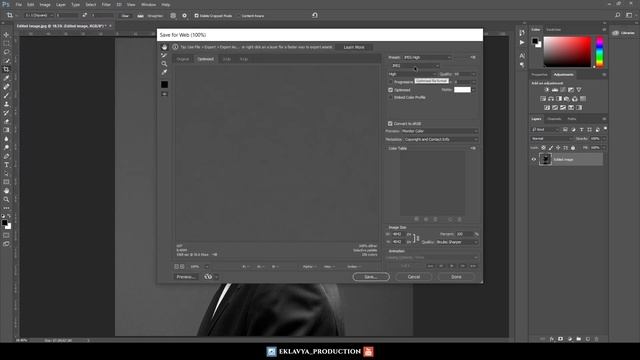Add Brightness/Contrast adjustment
This screenshot has width=640, height=360.
click(547, 90)
